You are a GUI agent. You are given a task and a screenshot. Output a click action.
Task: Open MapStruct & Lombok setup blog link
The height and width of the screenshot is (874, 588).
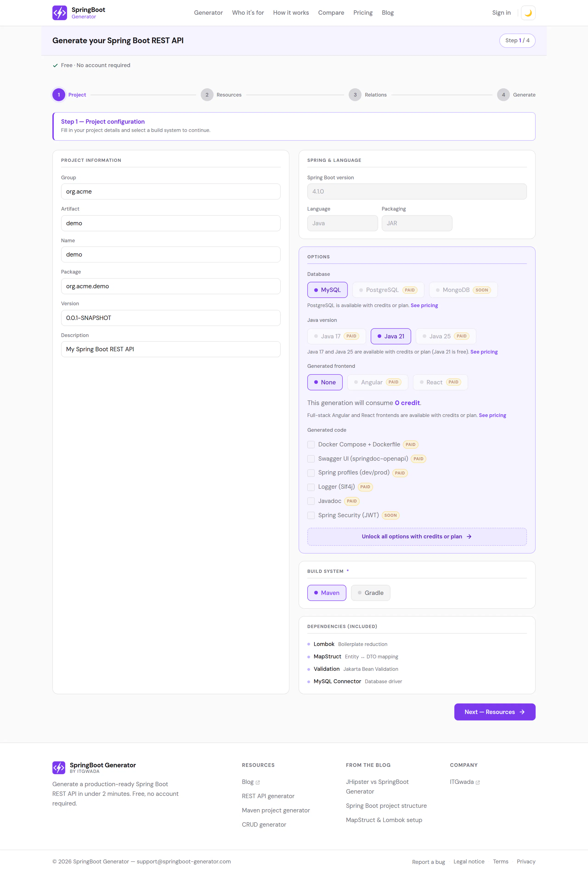click(384, 820)
